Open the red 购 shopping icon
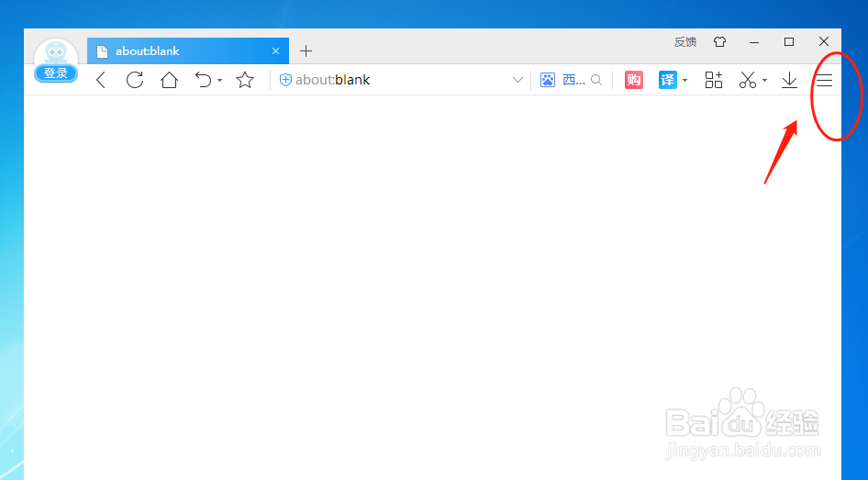 click(x=634, y=80)
